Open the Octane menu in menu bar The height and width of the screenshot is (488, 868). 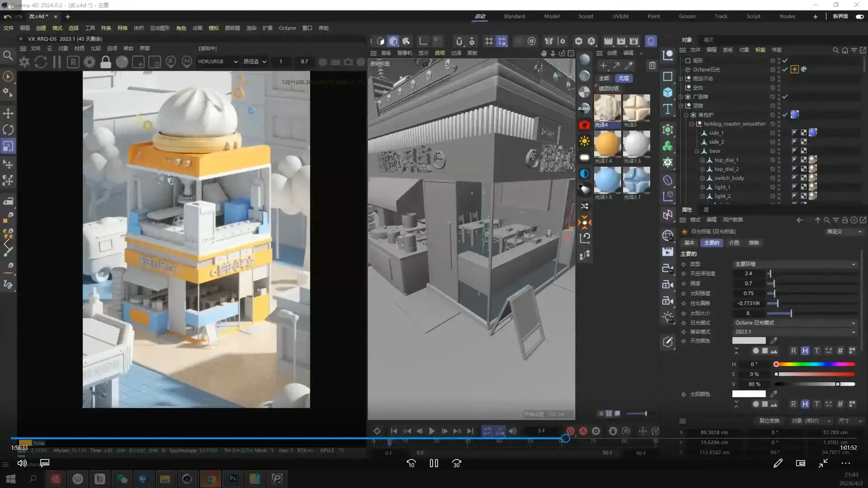coord(287,28)
